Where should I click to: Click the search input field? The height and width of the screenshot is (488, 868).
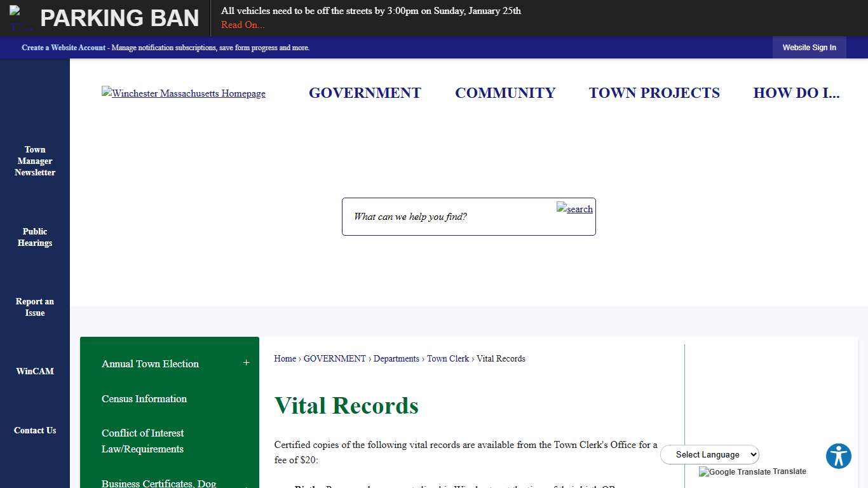[x=445, y=216]
